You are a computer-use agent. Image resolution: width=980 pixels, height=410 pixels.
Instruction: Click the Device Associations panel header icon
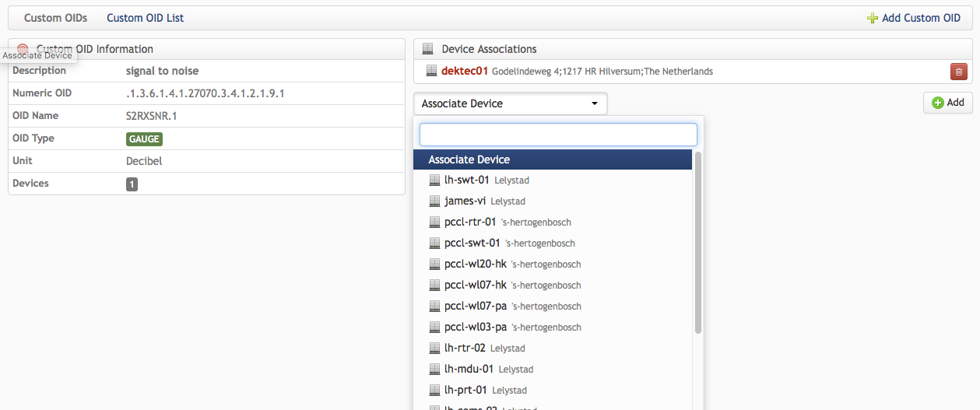(427, 49)
